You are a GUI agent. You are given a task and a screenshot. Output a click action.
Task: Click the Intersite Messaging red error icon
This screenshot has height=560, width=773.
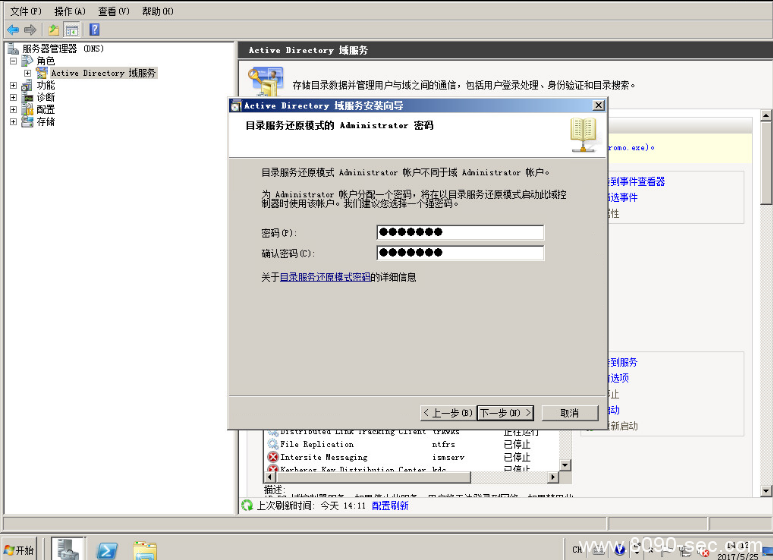point(273,457)
